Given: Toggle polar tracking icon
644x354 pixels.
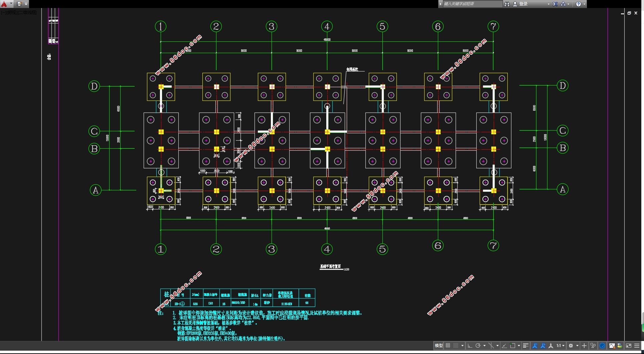Looking at the screenshot, I should [478, 346].
